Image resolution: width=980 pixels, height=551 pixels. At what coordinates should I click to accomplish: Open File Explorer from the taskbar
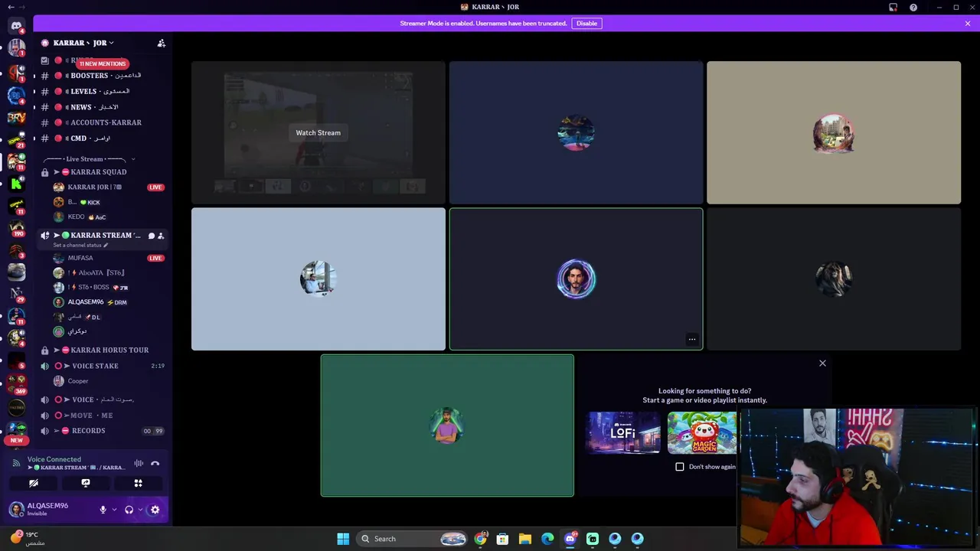pyautogui.click(x=524, y=539)
